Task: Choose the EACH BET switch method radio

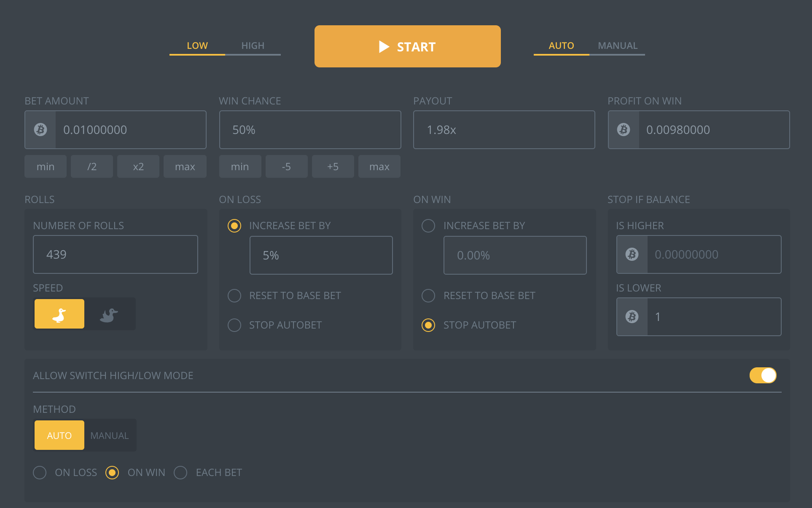Action: (x=180, y=473)
